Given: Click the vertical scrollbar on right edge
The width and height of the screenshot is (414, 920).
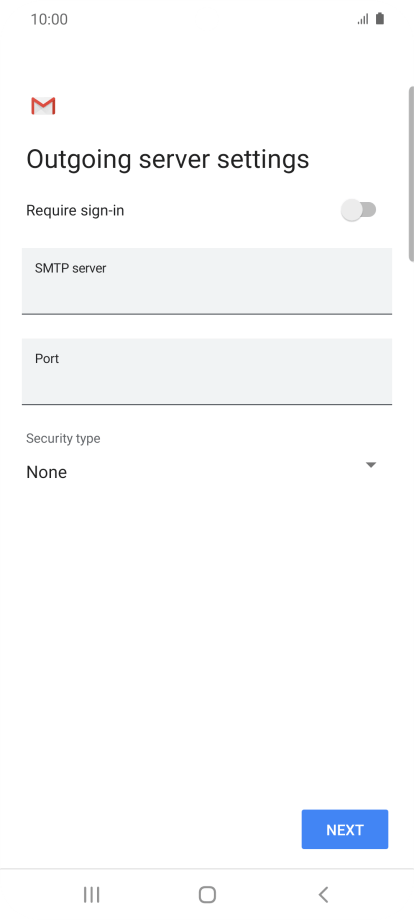Looking at the screenshot, I should click(411, 174).
